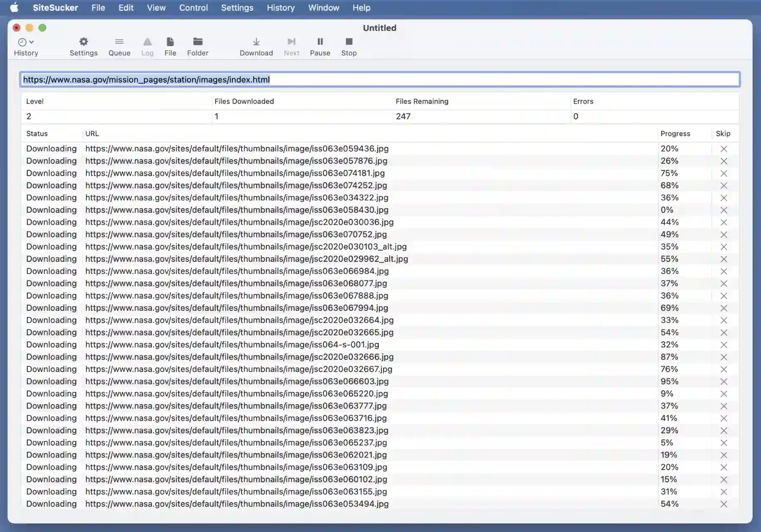Screen dimensions: 761x532
Task: Skip download of iss063e063777.jpg
Action: coord(724,406)
